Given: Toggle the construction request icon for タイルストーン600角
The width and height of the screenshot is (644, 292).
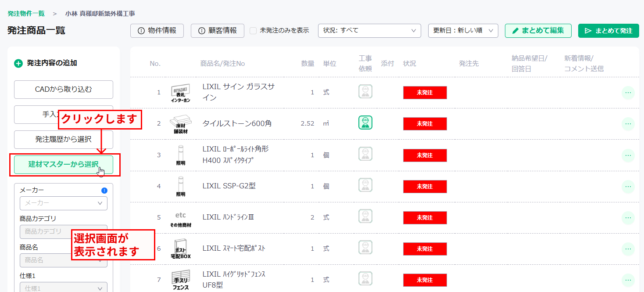Looking at the screenshot, I should 365,123.
